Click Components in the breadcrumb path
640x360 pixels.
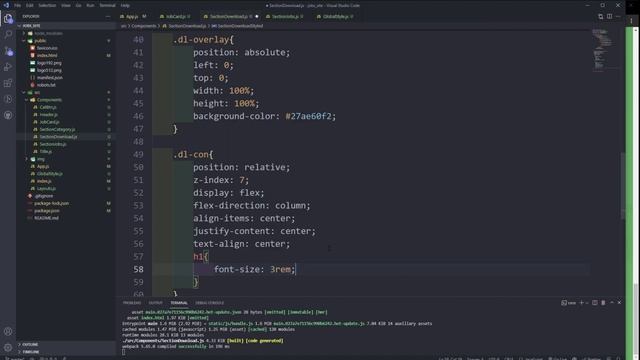coord(144,26)
